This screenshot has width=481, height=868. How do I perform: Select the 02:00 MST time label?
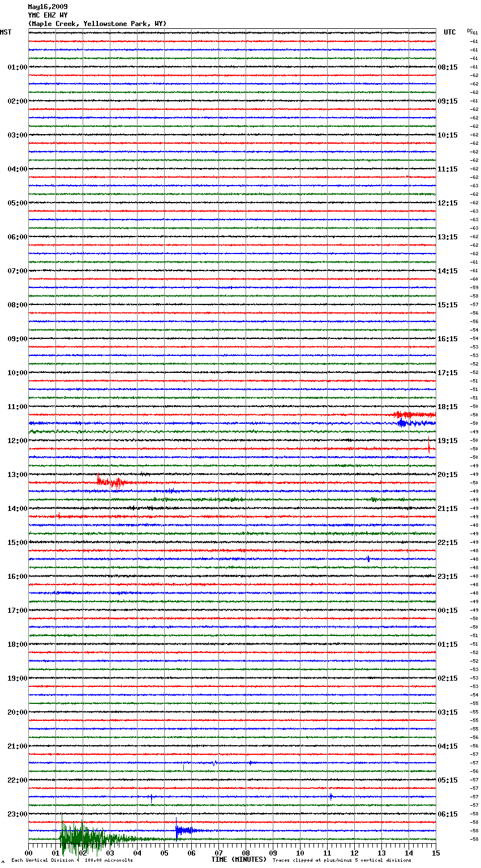[18, 101]
